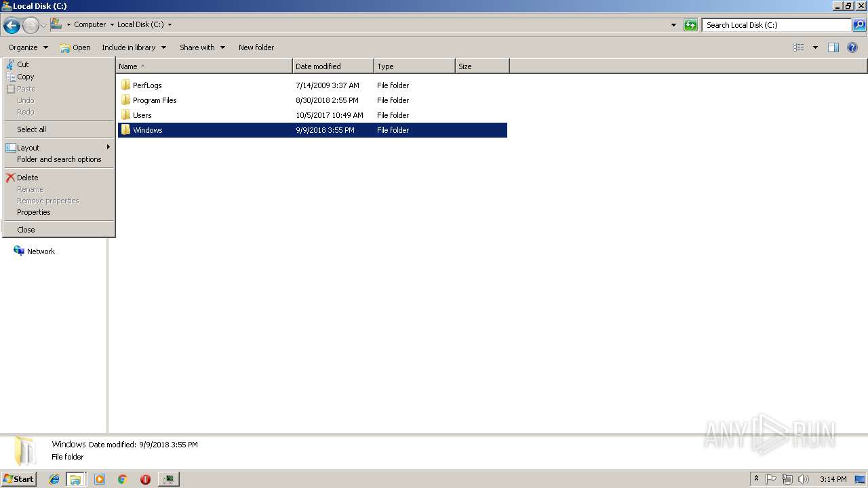Click the Start button
This screenshot has height=488, width=868.
pos(18,479)
